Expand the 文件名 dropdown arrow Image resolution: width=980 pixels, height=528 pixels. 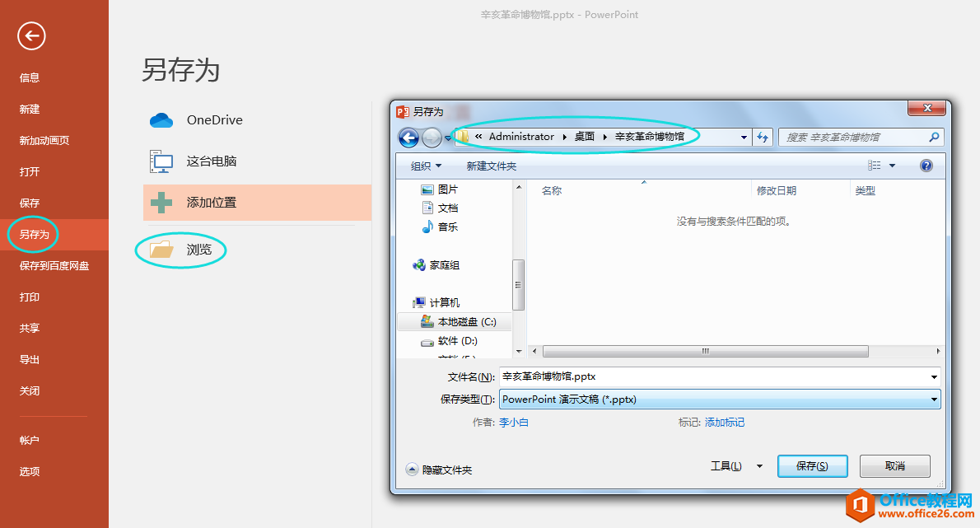(934, 376)
